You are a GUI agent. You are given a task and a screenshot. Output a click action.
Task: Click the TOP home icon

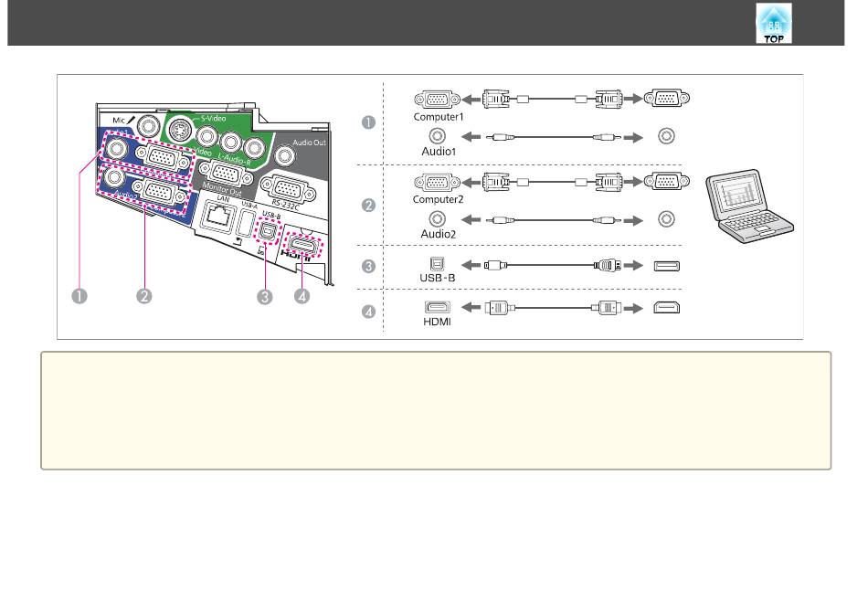click(x=772, y=24)
